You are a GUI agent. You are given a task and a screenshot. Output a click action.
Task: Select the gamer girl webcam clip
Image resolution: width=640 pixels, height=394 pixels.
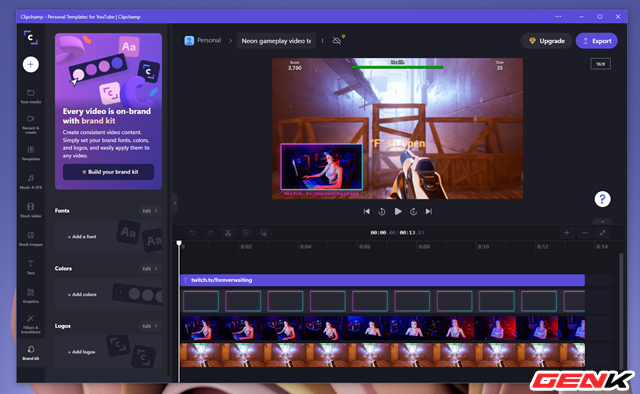382,328
